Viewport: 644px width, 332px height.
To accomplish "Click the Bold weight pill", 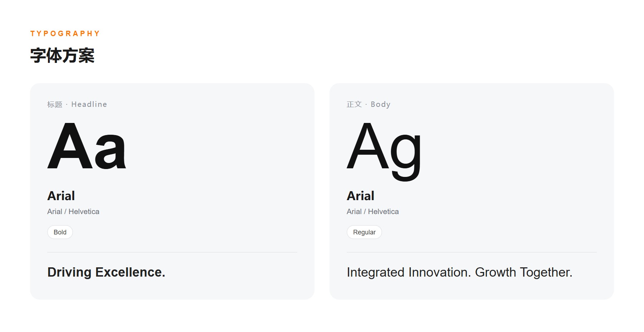I will [60, 232].
